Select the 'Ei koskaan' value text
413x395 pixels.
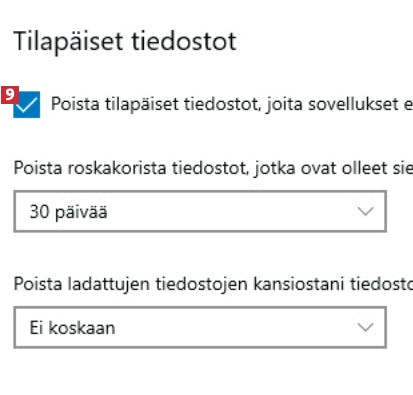[x=72, y=328]
